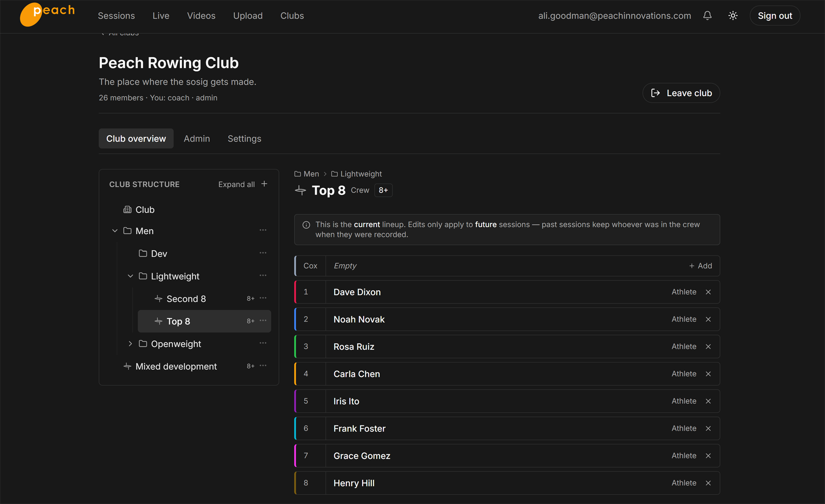This screenshot has width=825, height=504.
Task: Click the info icon in lineup notice
Action: tap(306, 225)
